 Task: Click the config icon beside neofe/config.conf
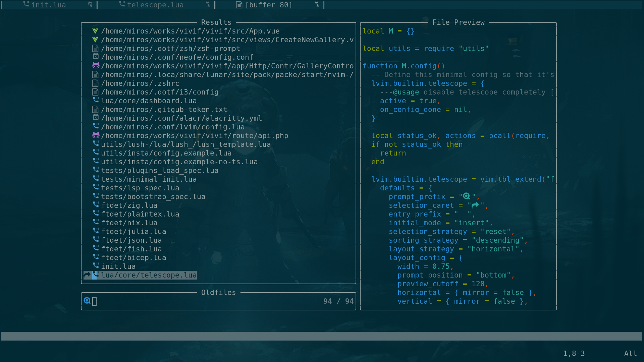tap(96, 57)
